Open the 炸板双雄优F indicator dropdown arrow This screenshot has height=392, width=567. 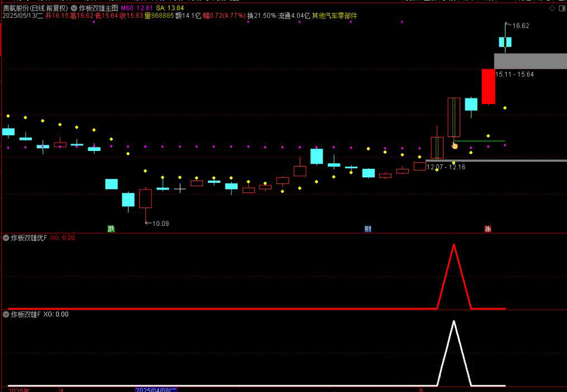pos(6,238)
